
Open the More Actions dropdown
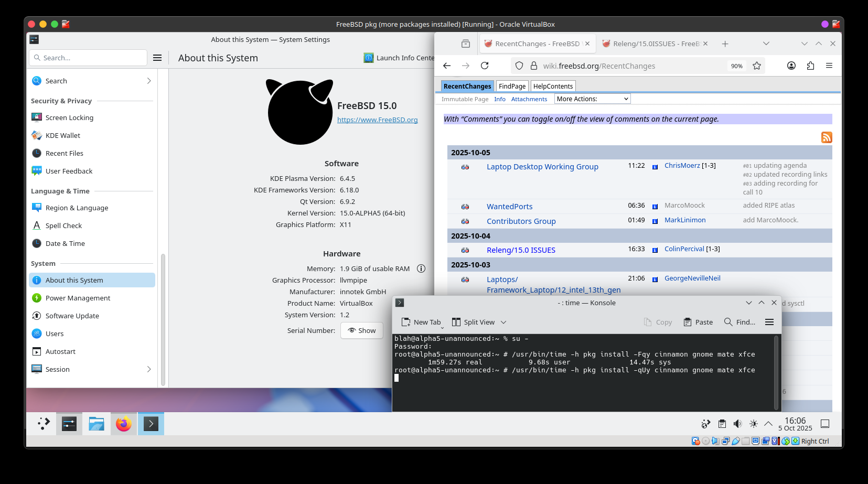point(592,99)
